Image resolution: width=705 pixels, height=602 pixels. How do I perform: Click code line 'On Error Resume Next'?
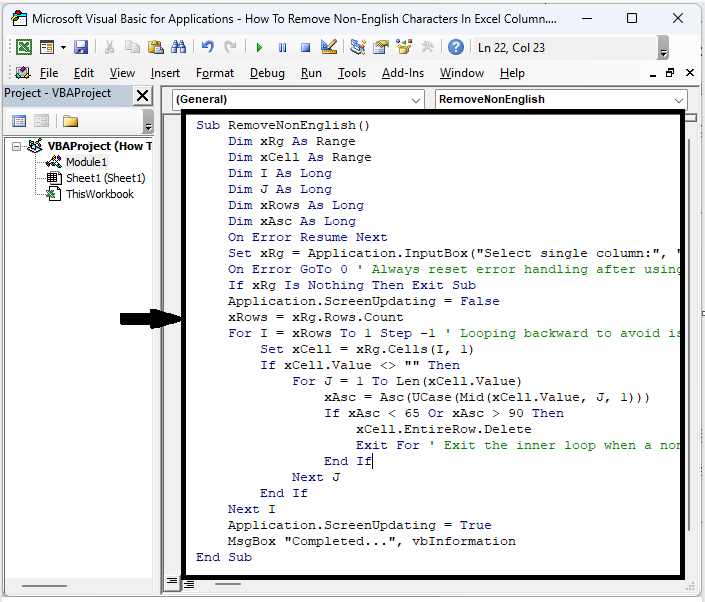click(307, 237)
